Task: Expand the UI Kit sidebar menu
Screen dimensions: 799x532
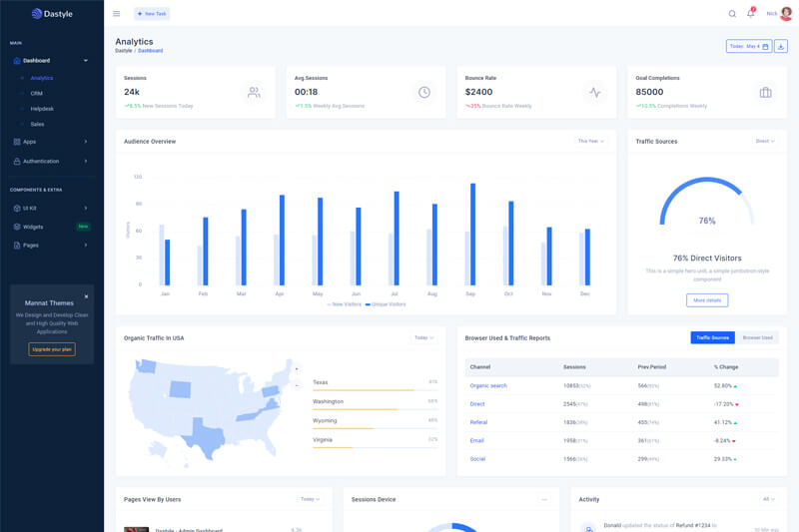Action: tap(51, 208)
